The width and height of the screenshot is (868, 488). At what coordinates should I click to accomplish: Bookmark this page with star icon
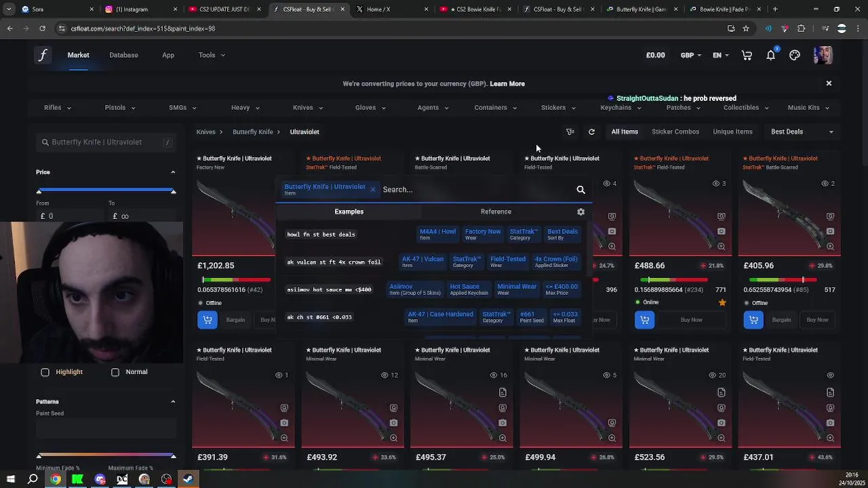[x=746, y=28]
